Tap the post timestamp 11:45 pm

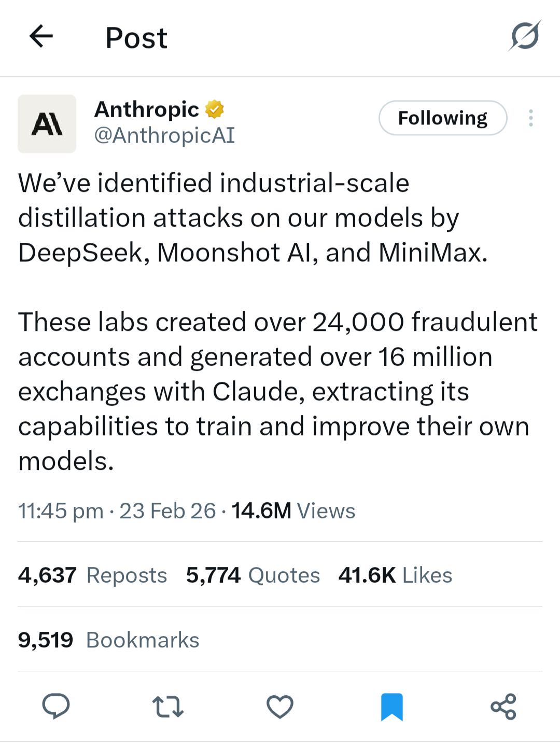coord(61,511)
